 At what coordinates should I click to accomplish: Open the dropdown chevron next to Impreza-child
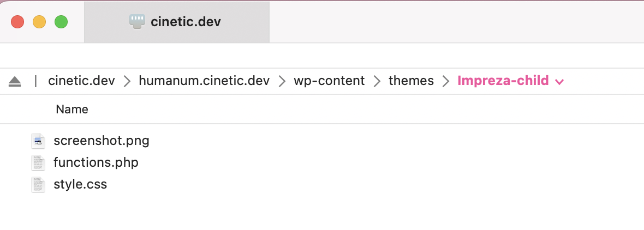click(x=559, y=82)
